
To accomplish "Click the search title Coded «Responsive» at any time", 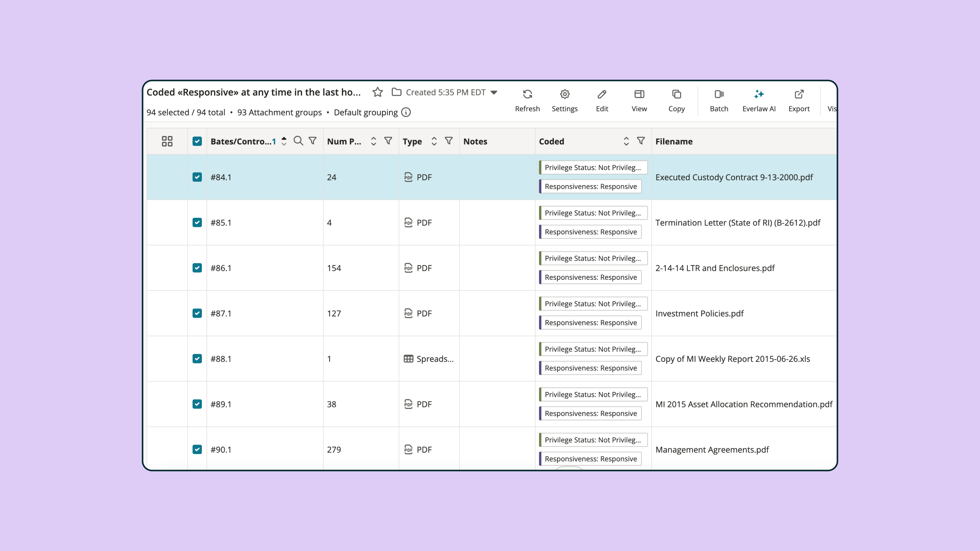I will coord(253,92).
